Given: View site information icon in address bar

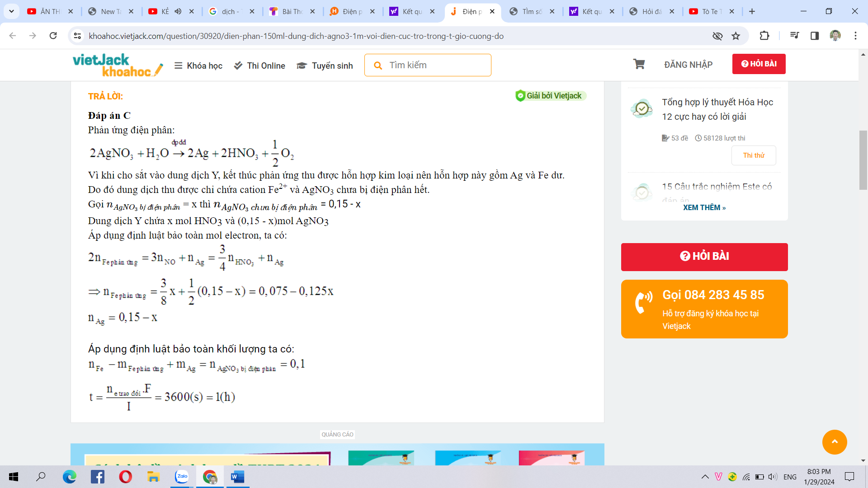Looking at the screenshot, I should [78, 36].
